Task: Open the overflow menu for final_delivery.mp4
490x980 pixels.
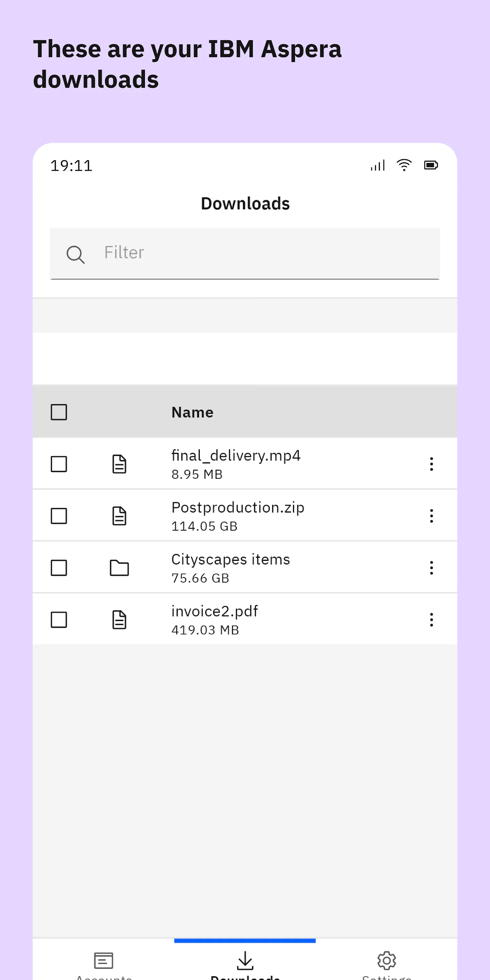Action: coord(431,464)
